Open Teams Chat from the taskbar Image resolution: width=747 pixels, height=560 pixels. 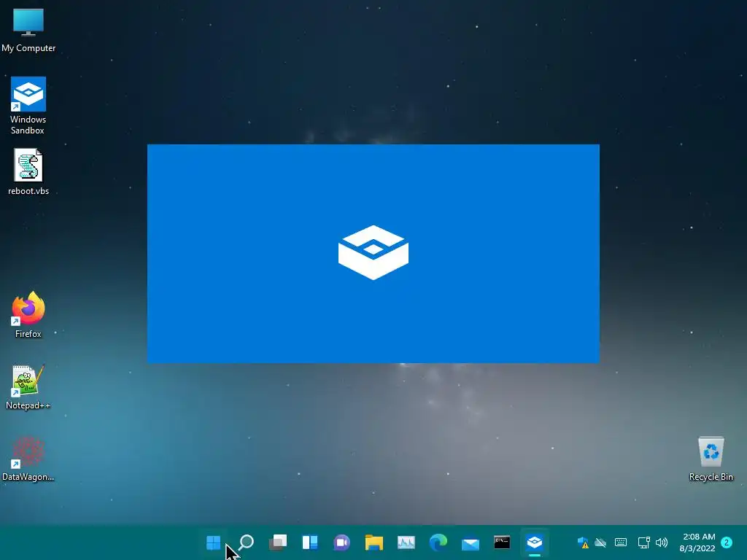(x=341, y=542)
